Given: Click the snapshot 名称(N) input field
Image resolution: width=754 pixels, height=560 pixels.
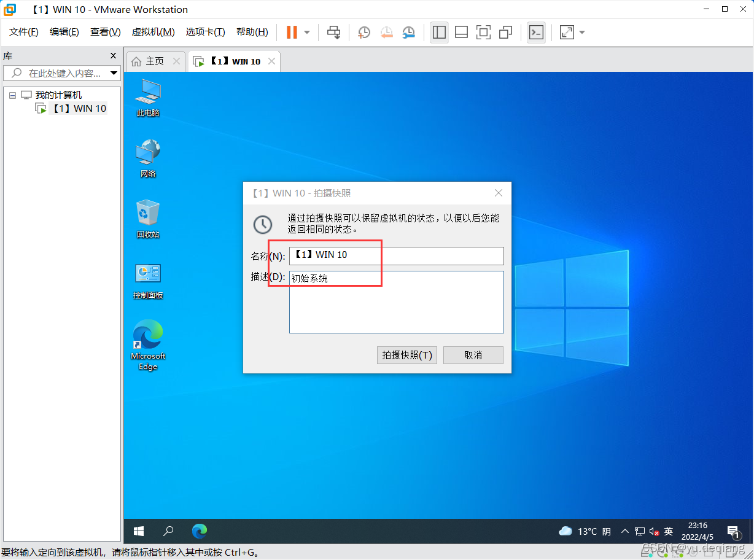Looking at the screenshot, I should (x=396, y=255).
